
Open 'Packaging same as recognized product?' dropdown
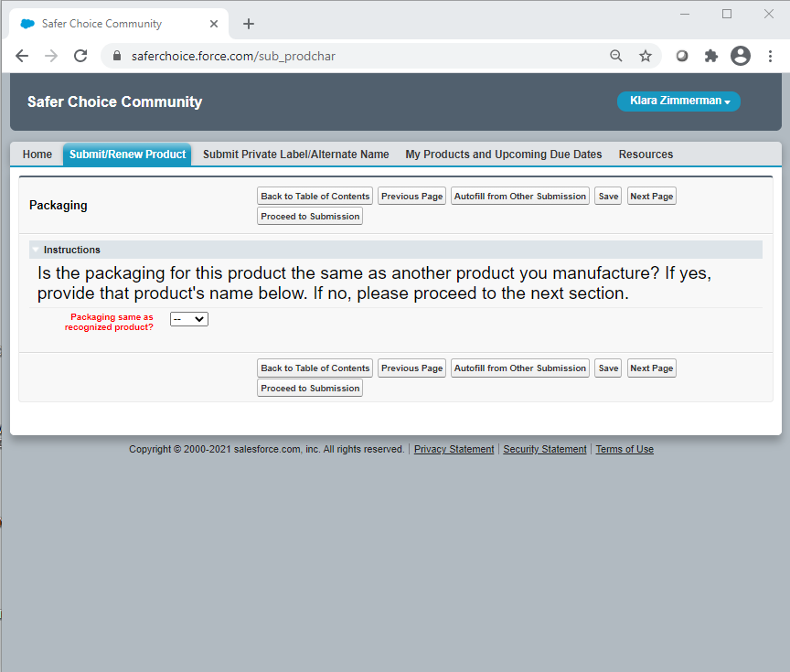(x=189, y=319)
